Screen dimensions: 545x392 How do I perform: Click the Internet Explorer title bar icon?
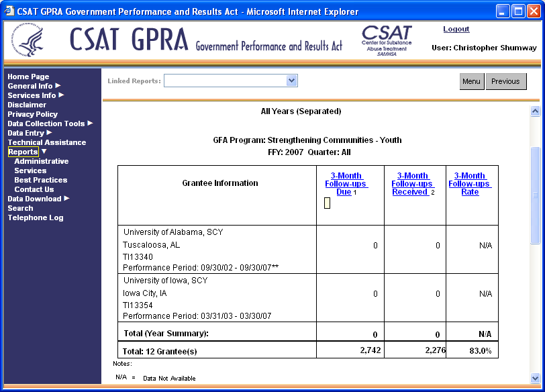9,11
